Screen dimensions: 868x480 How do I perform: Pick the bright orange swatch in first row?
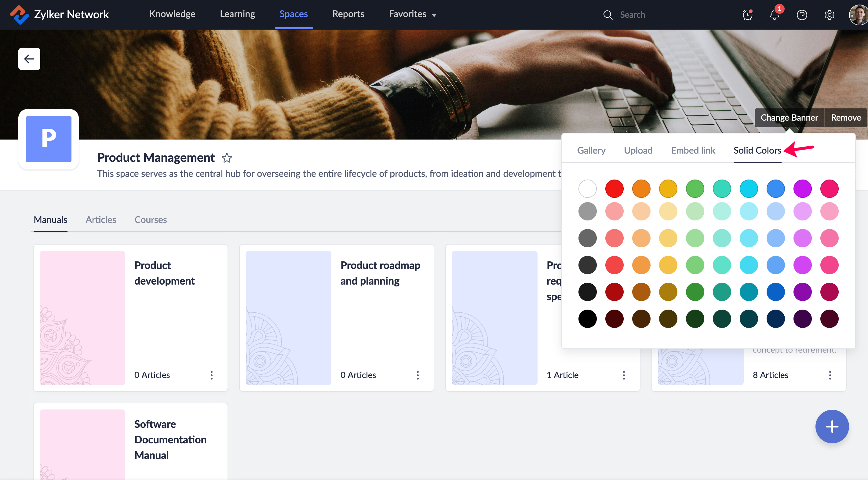641,189
